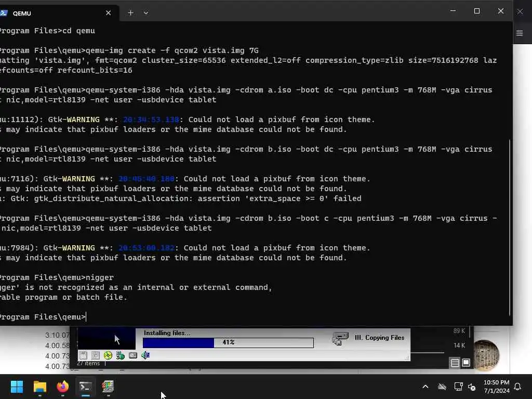Switch to the QEMU terminal tab

58,13
